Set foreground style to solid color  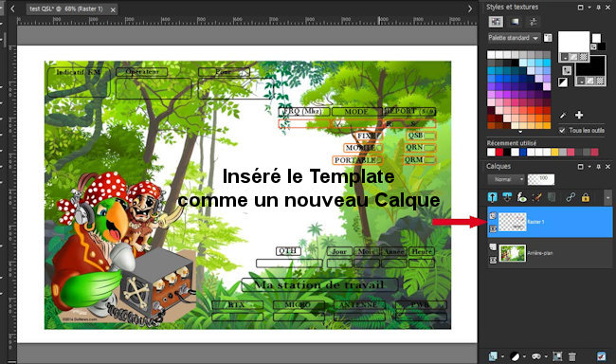click(565, 58)
